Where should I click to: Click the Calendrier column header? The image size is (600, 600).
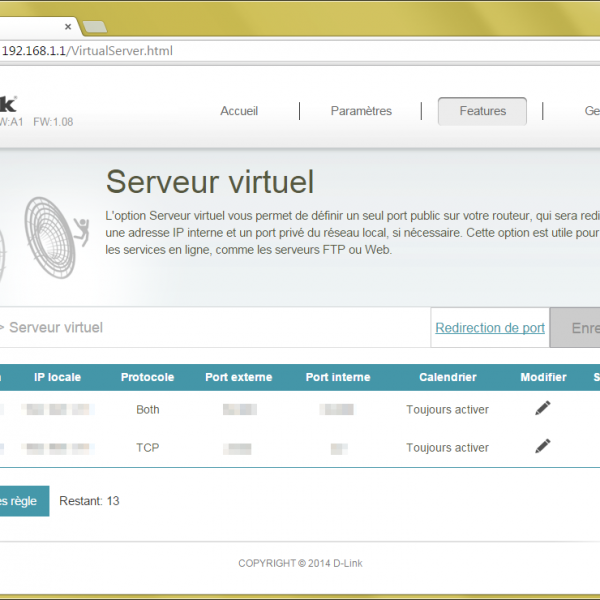447,377
